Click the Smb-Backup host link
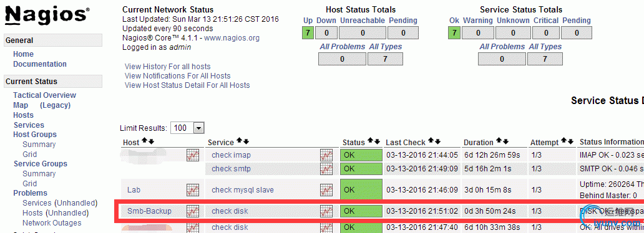644x233 pixels. 150,211
